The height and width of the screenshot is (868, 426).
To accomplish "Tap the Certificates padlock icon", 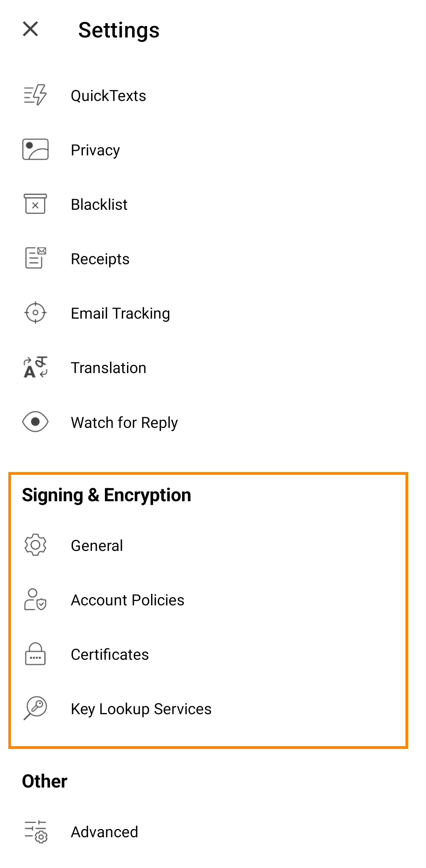I will click(x=35, y=654).
